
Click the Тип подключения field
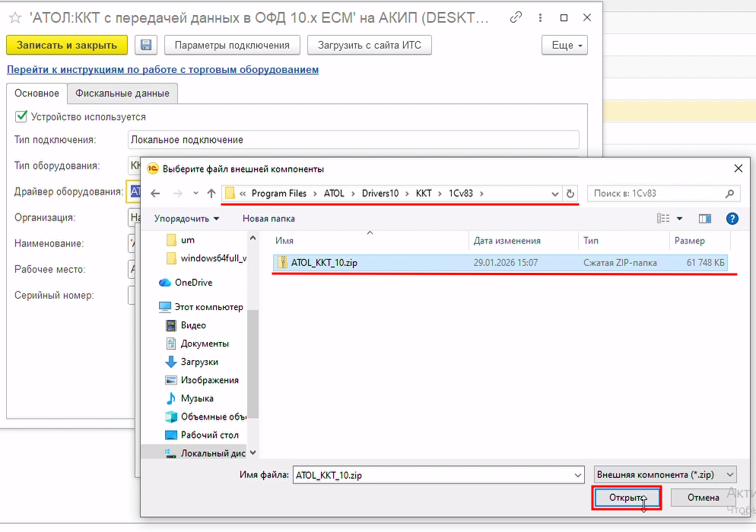pos(354,140)
